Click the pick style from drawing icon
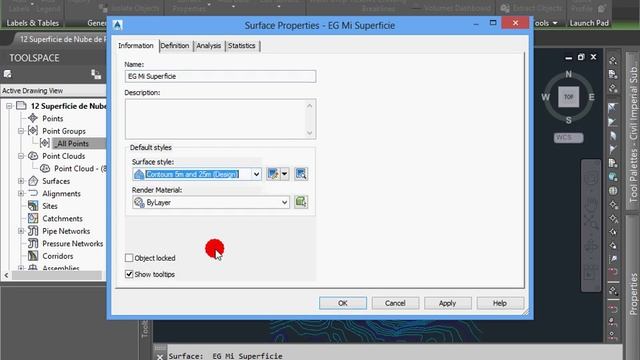This screenshot has width=640, height=360. point(301,174)
